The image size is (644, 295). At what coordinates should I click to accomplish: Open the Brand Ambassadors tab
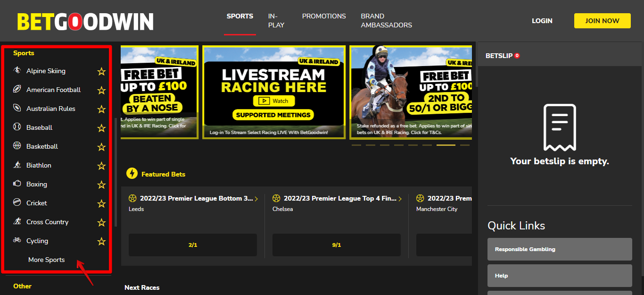387,20
